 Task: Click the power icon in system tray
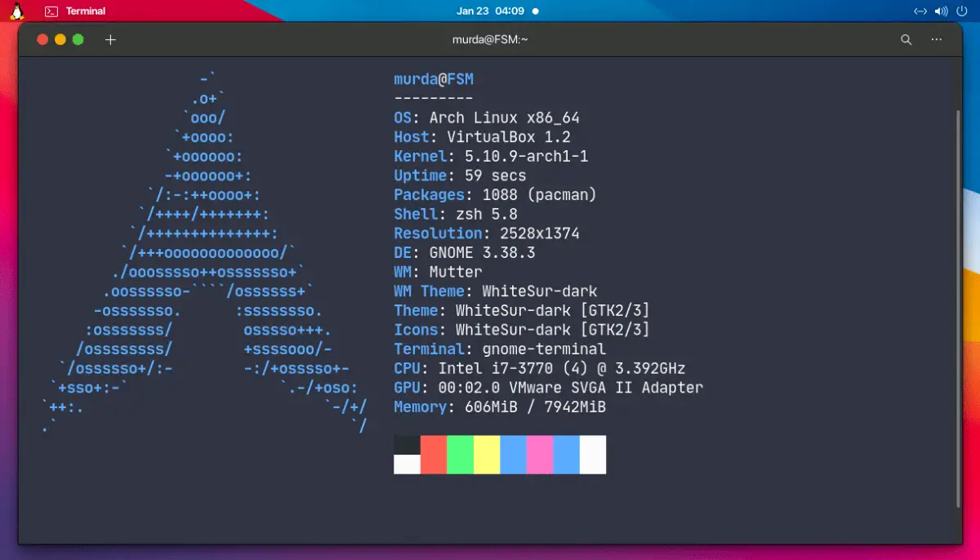(962, 11)
